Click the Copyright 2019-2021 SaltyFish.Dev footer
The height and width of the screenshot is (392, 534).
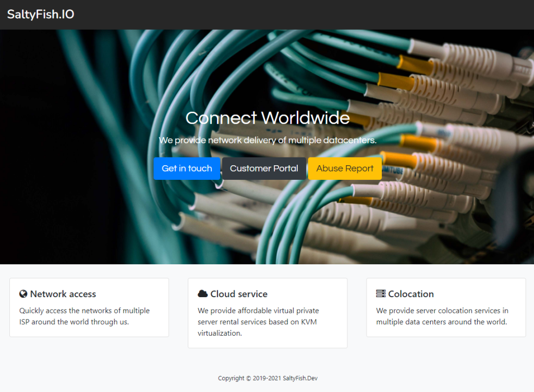pos(268,378)
